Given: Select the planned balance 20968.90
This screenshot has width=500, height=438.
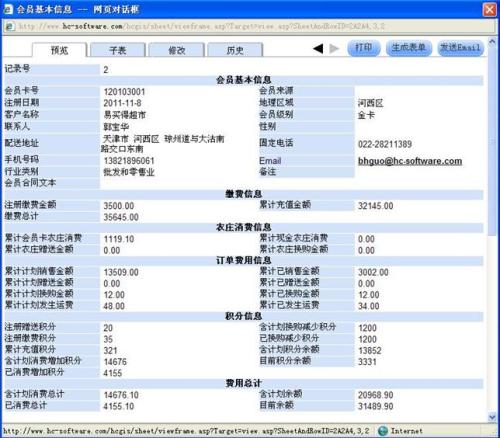Looking at the screenshot, I should click(376, 395).
